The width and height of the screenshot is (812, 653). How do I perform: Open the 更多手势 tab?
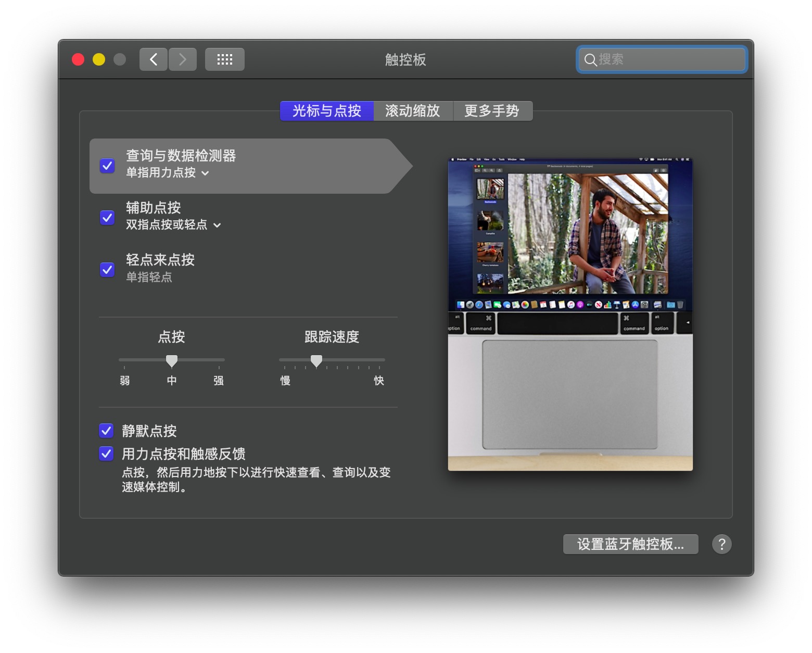(491, 111)
